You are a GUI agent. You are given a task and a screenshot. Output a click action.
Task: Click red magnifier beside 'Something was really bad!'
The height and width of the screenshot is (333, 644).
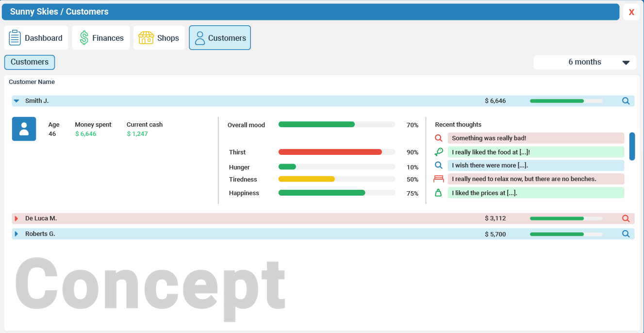[439, 138]
